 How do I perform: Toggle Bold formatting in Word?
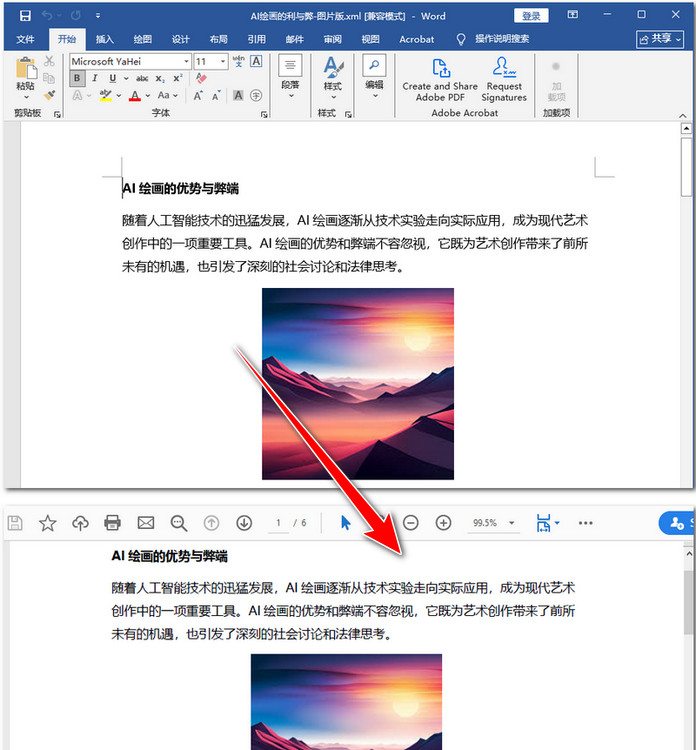point(77,78)
